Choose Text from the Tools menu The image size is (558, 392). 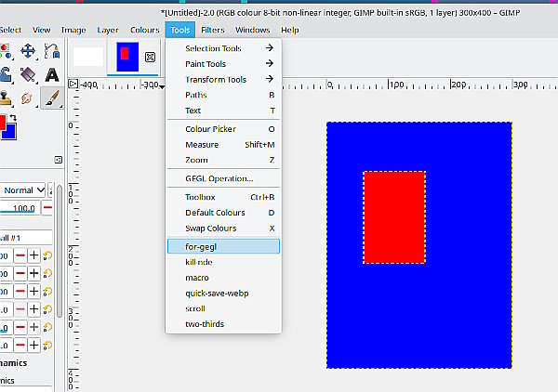[223, 111]
